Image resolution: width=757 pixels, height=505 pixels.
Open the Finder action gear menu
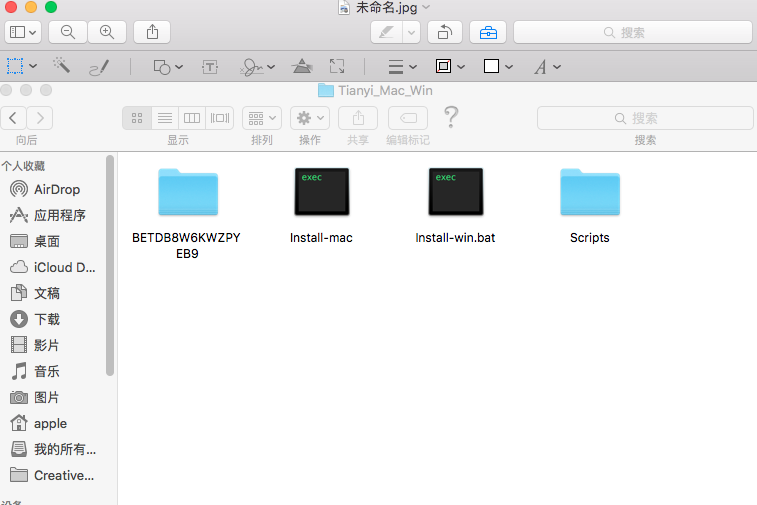[310, 118]
